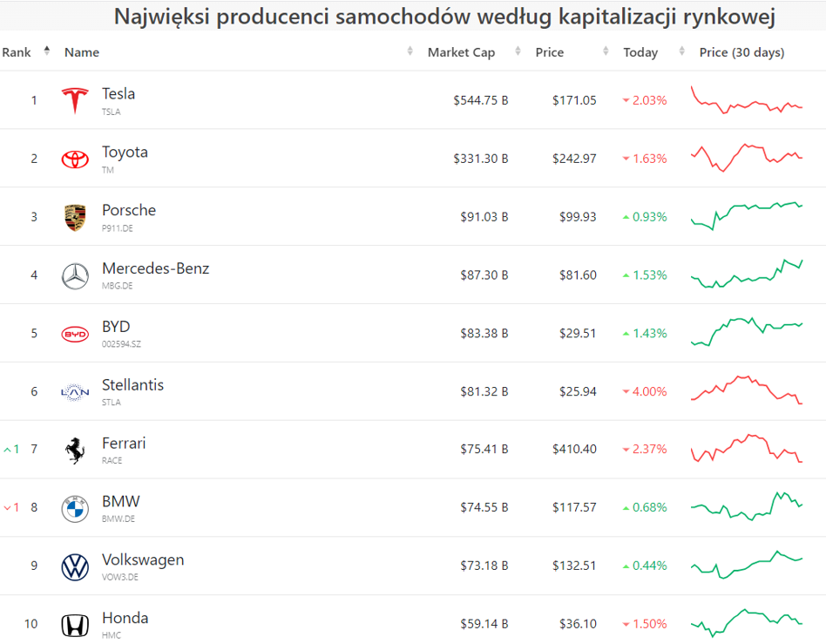Screen dimensions: 826x644
Task: Sort by Today change column arrows
Action: pos(681,52)
